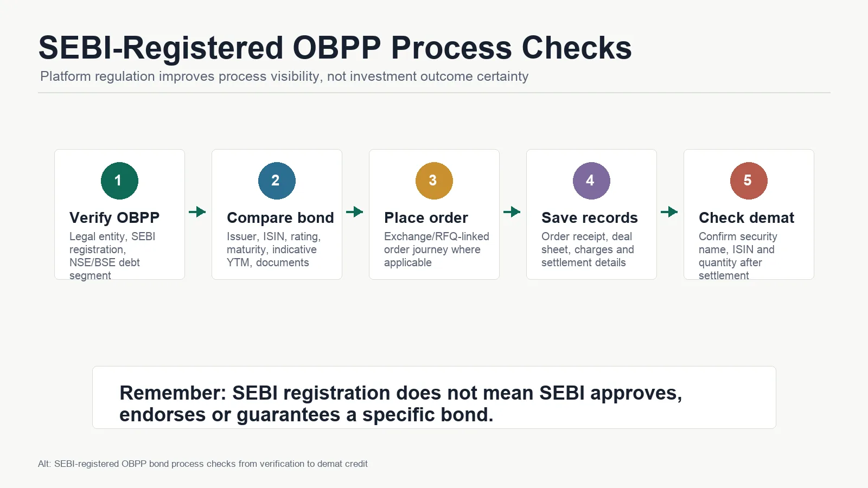This screenshot has height=488, width=868.
Task: Select the Check demat heading
Action: coord(746,217)
